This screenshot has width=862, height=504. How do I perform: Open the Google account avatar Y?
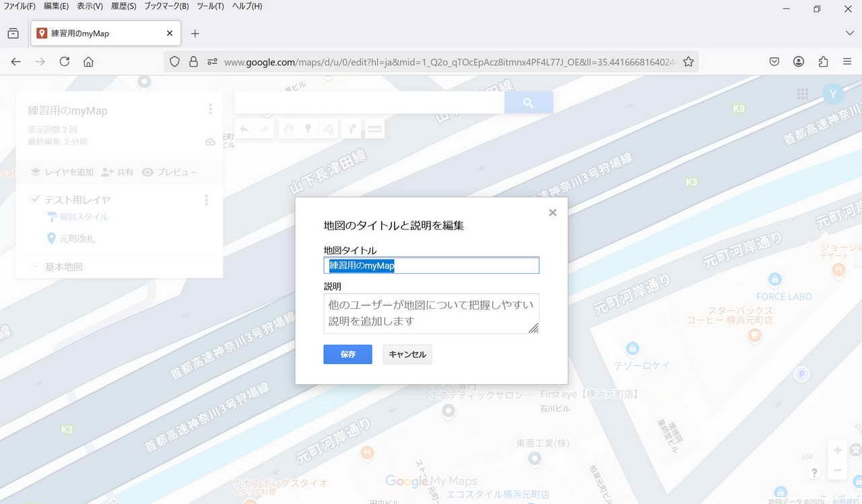833,94
